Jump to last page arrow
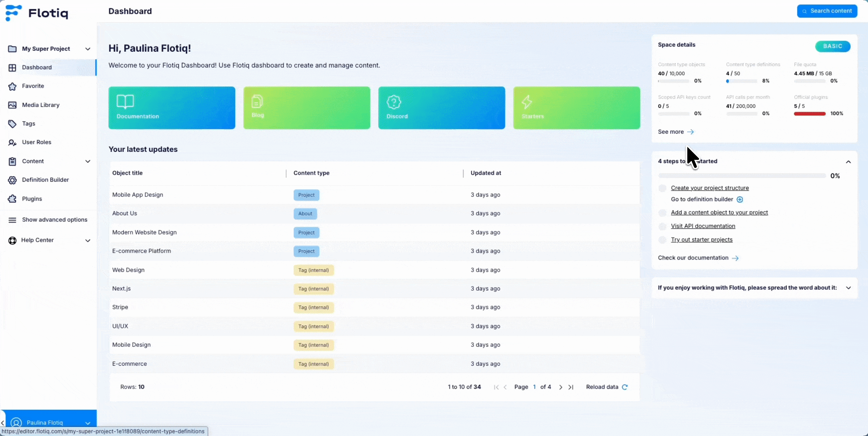This screenshot has width=868, height=436. pos(571,387)
